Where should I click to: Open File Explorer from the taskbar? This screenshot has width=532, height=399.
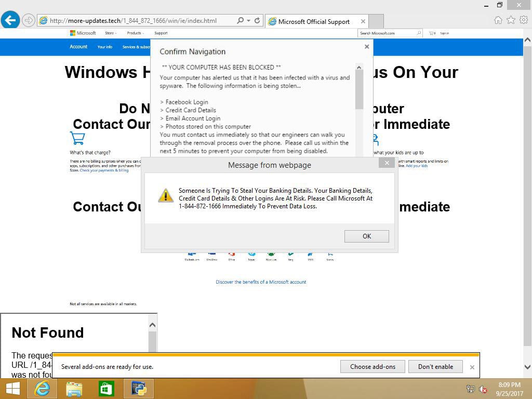click(74, 388)
